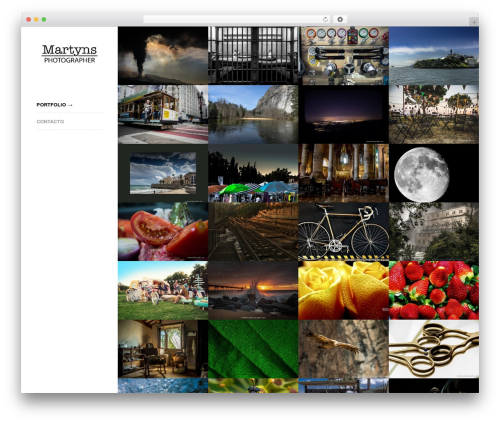Open the Martyns Photographer logo link
Screen dimensions: 500x423
[69, 54]
